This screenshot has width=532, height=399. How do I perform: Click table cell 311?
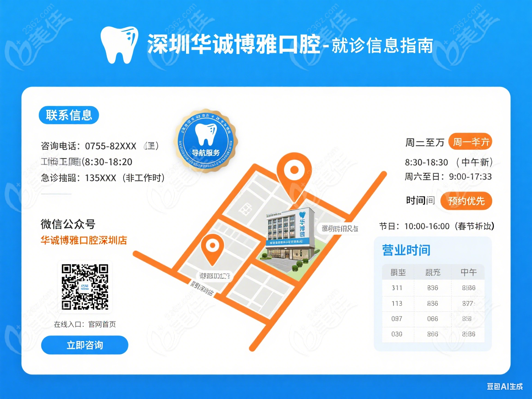[x=397, y=288]
